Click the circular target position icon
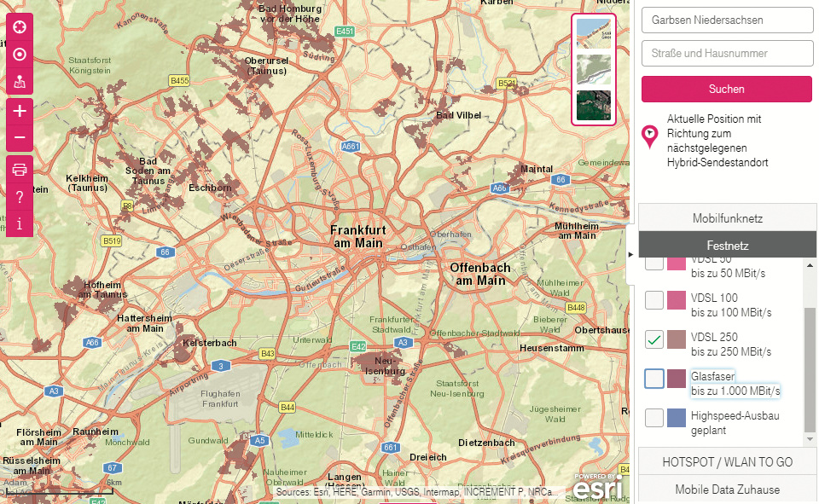This screenshot has width=819, height=504. pos(20,55)
